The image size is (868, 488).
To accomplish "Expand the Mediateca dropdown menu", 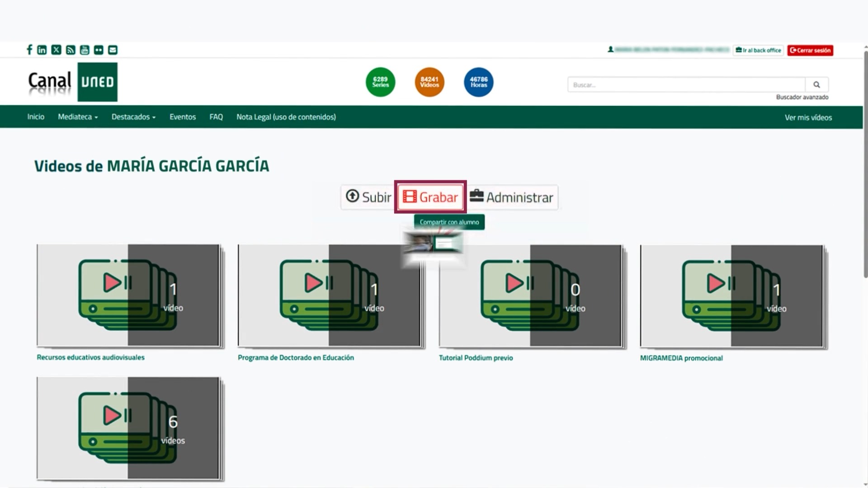I will [x=78, y=117].
